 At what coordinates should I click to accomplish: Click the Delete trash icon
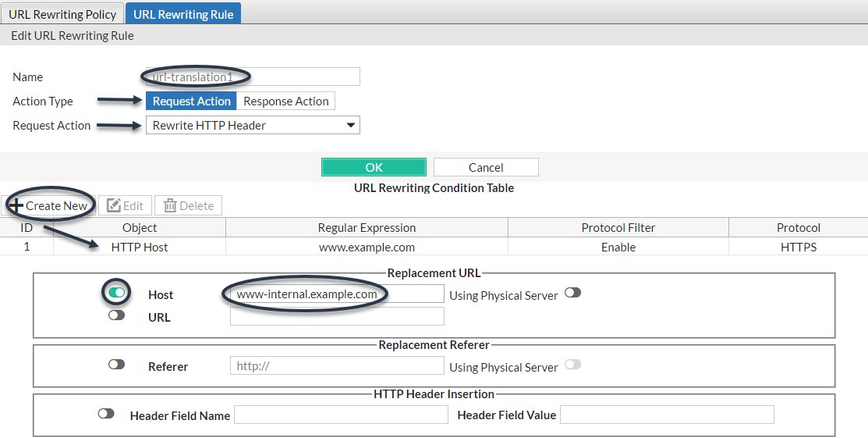(170, 206)
